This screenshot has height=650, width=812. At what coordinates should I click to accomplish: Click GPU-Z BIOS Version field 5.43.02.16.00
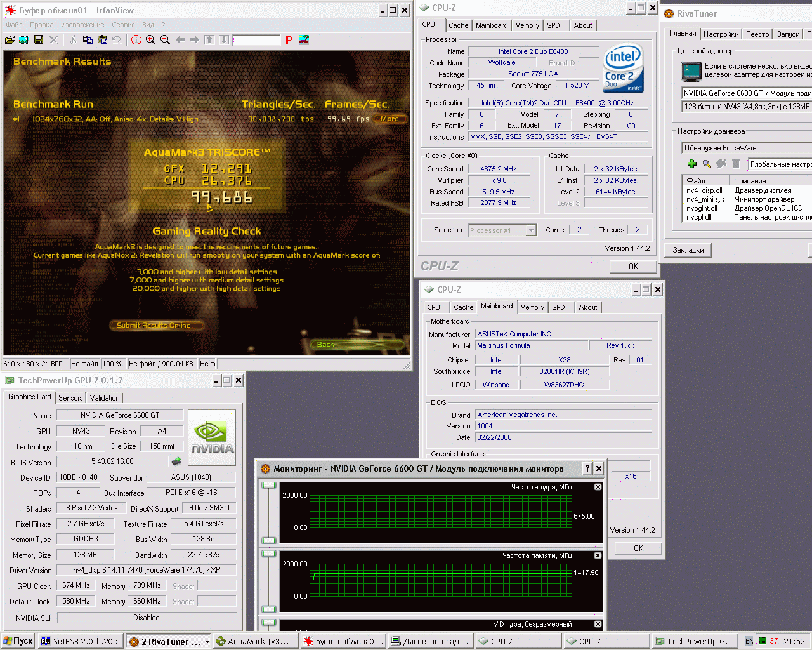click(112, 461)
